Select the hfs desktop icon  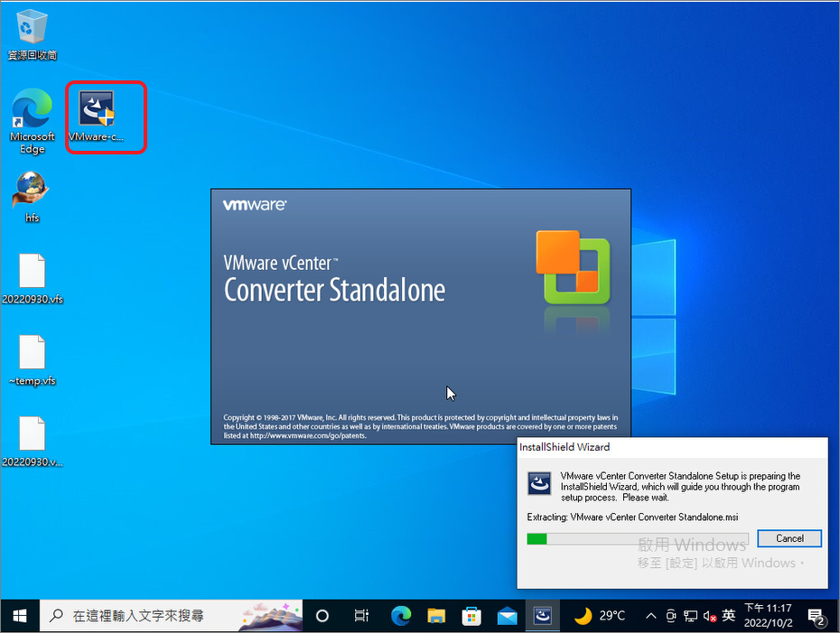coord(33,197)
